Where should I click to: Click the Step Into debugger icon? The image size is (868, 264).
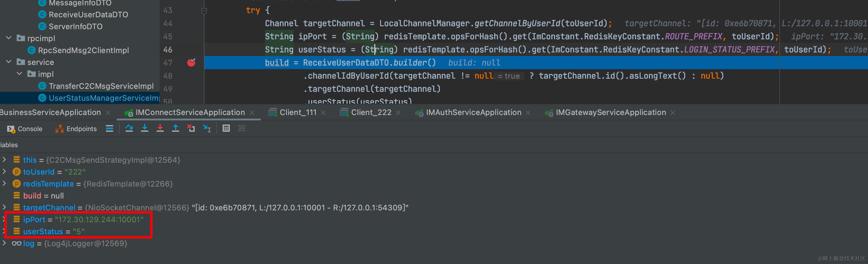(x=145, y=128)
